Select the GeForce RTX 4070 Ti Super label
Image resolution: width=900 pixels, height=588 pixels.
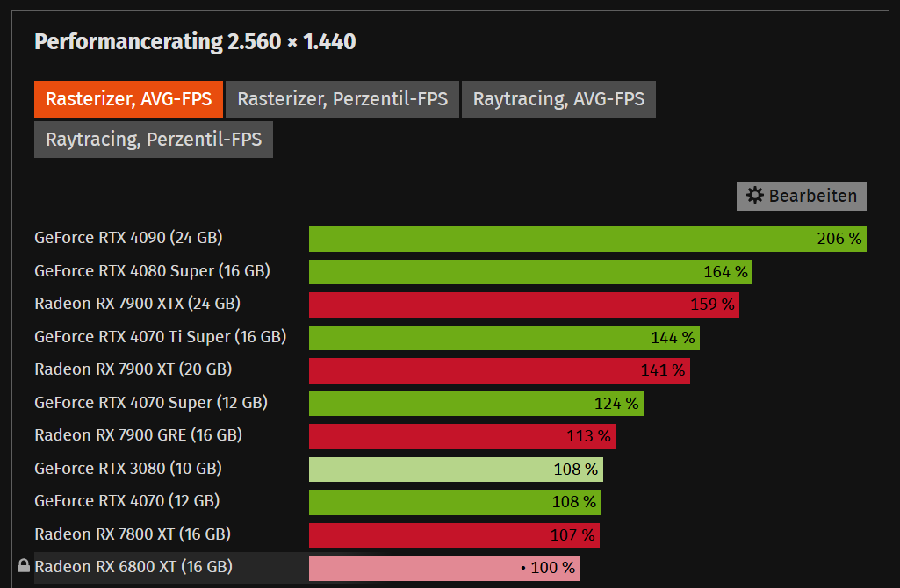pos(160,337)
